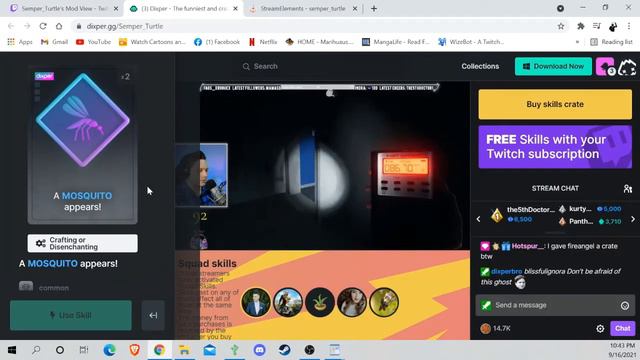The height and width of the screenshot is (360, 640).
Task: Open OBS Studio from taskbar
Action: (x=309, y=350)
